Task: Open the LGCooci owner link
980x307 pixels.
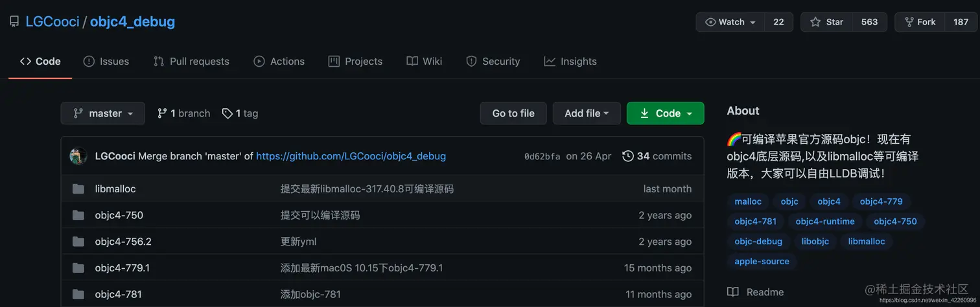Action: (x=52, y=21)
